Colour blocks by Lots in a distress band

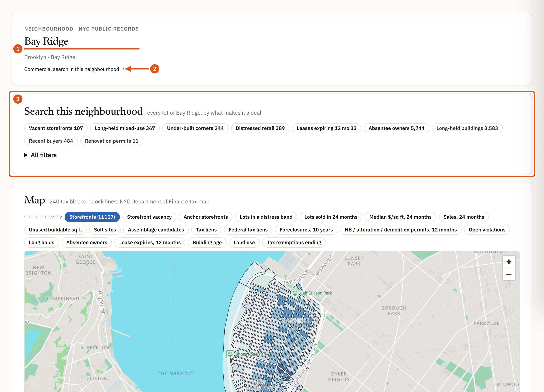coord(266,217)
